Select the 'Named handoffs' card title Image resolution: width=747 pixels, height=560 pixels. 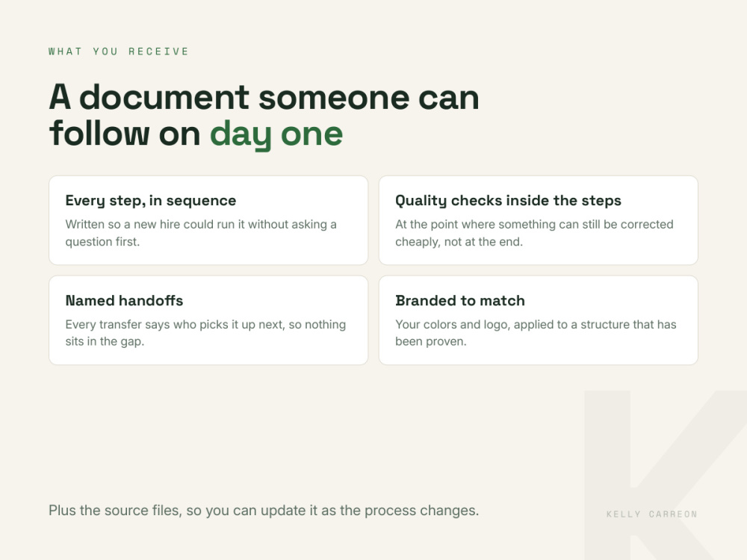[x=124, y=300]
